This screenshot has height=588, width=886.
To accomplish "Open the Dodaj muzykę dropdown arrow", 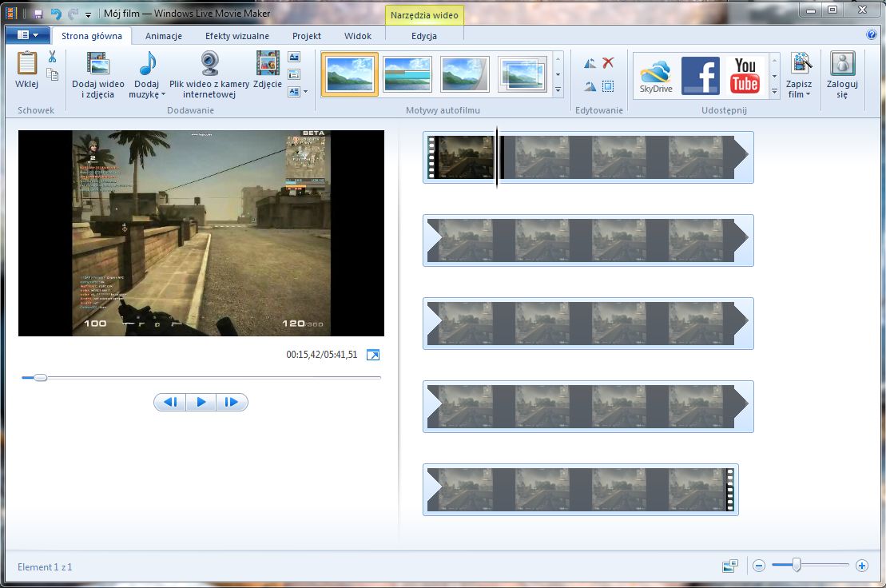I will (x=163, y=94).
